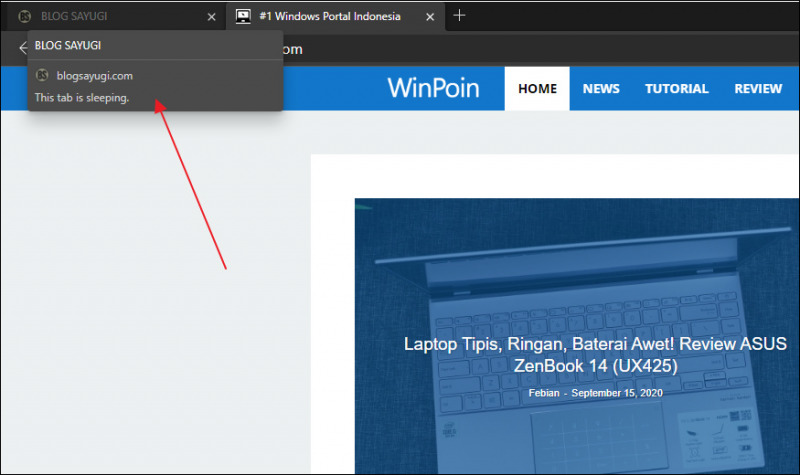Screen dimensions: 800x475
Task: Click the Windows Portal Indonesia tab favicon
Action: click(x=243, y=16)
